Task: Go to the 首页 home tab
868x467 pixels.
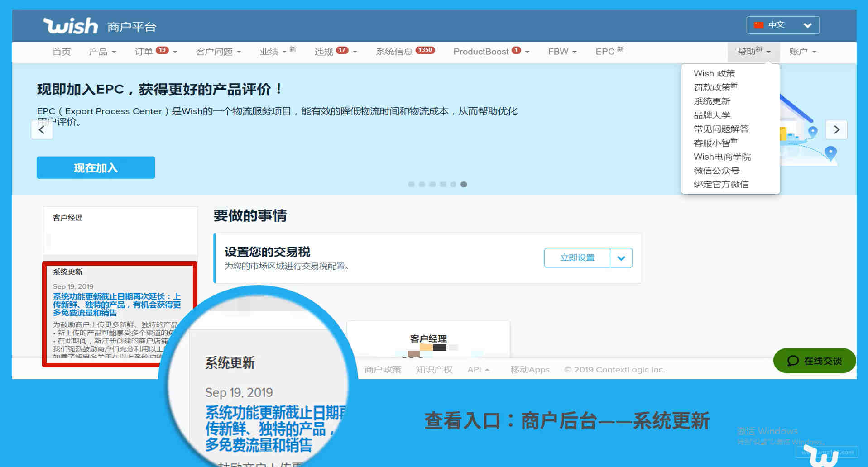Action: (x=62, y=52)
